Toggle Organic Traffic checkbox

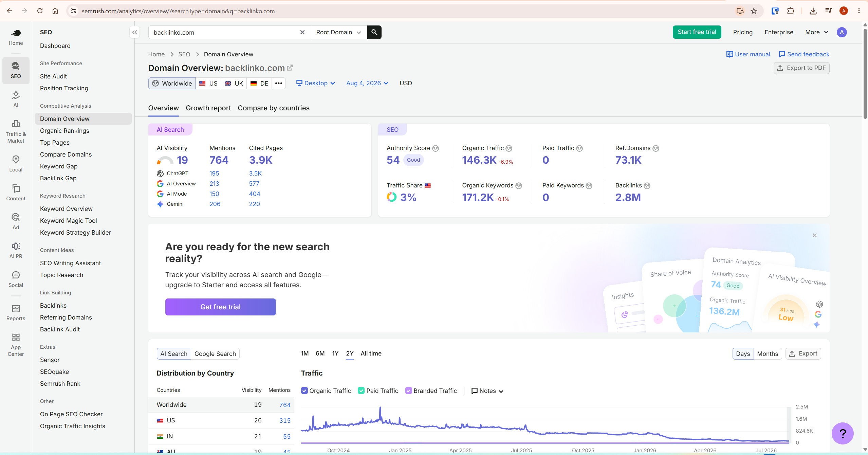pyautogui.click(x=304, y=390)
